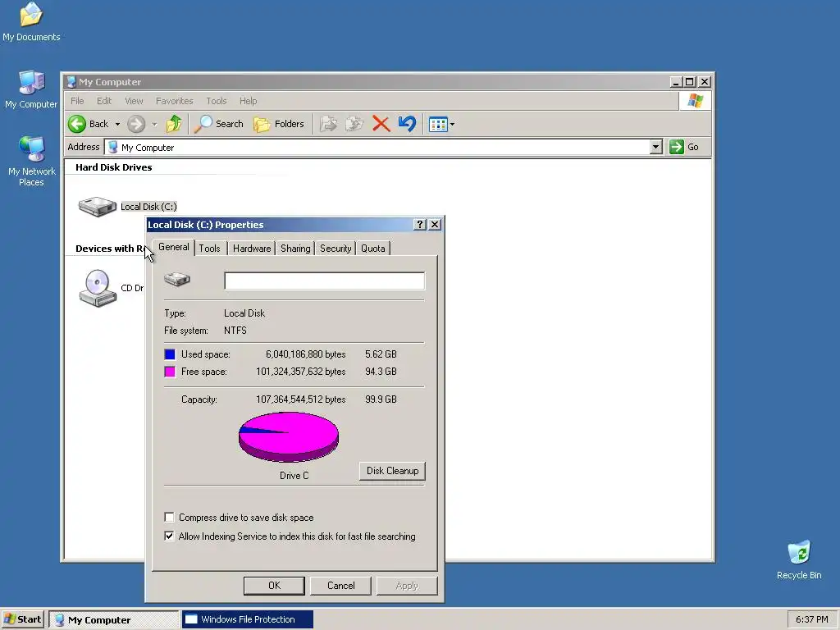The width and height of the screenshot is (840, 630).
Task: Open the Forward history dropdown arrow
Action: tap(154, 125)
